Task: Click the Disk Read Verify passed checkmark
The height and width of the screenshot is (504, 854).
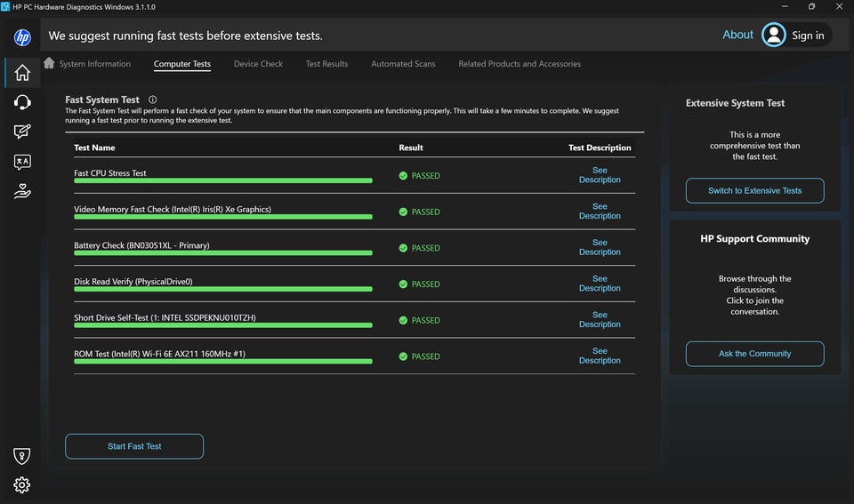Action: (x=403, y=284)
